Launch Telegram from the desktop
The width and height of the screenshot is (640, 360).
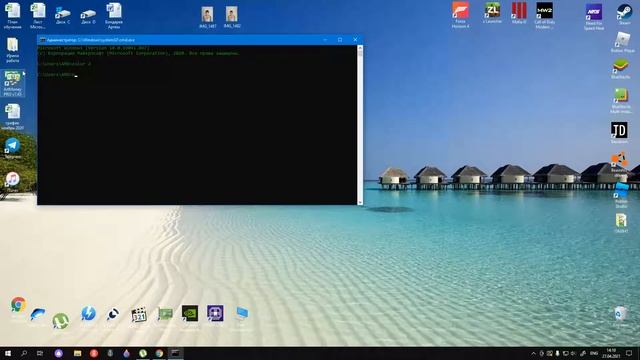13,148
